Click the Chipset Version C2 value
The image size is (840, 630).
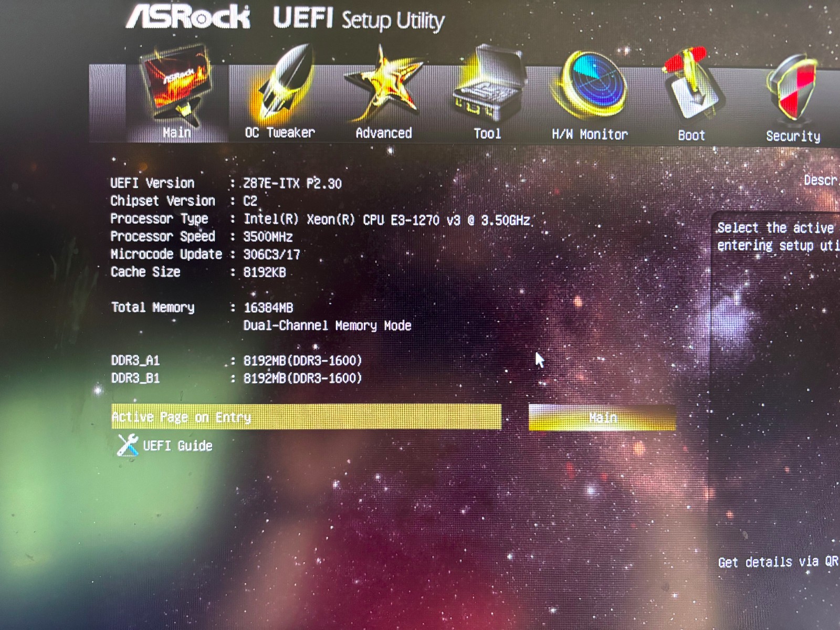250,202
